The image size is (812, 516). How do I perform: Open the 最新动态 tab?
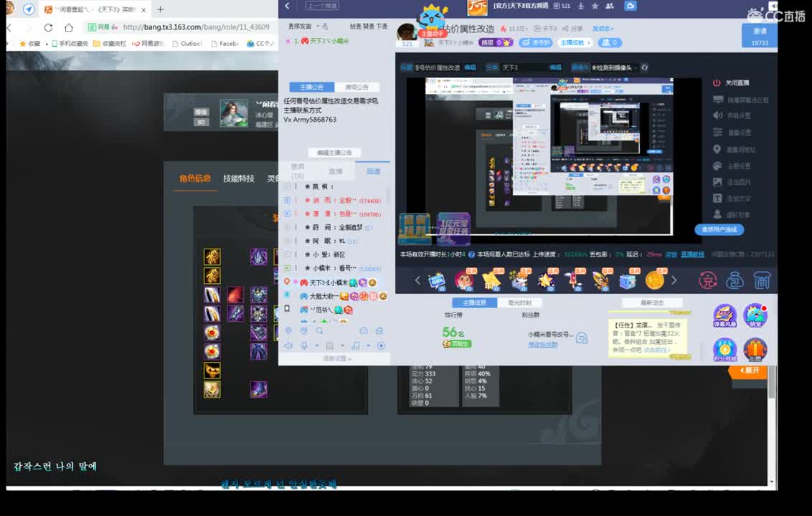pyautogui.click(x=652, y=302)
